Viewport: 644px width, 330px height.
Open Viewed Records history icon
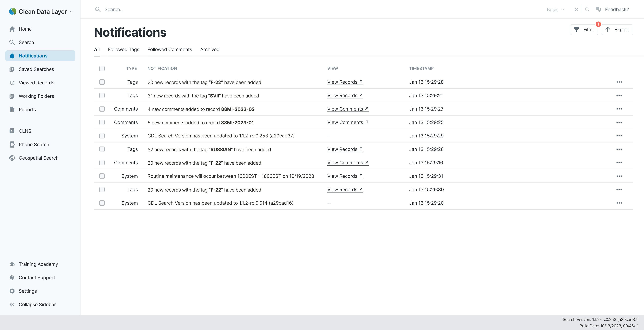pos(12,83)
